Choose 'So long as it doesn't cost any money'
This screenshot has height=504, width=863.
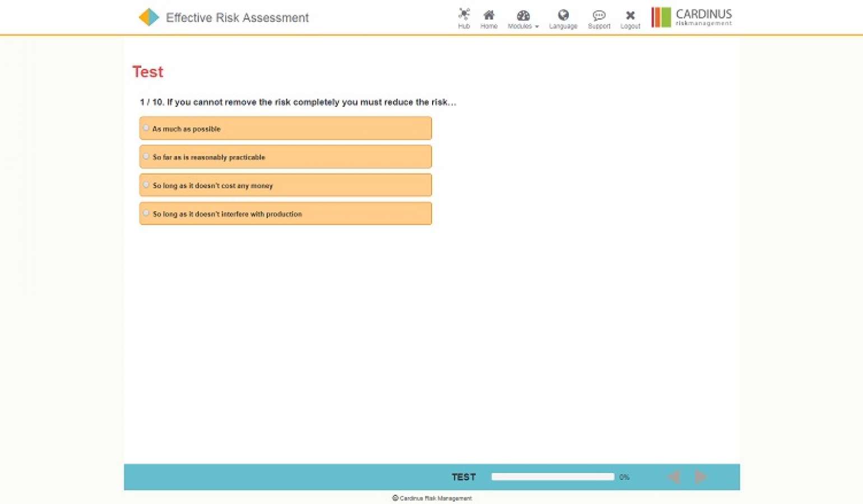(285, 185)
